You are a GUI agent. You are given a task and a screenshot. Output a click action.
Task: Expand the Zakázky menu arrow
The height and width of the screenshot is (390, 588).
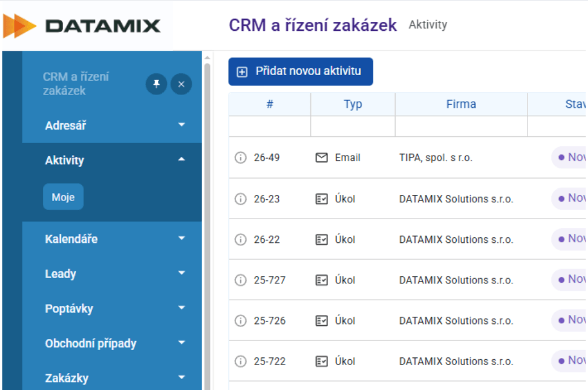(x=181, y=377)
